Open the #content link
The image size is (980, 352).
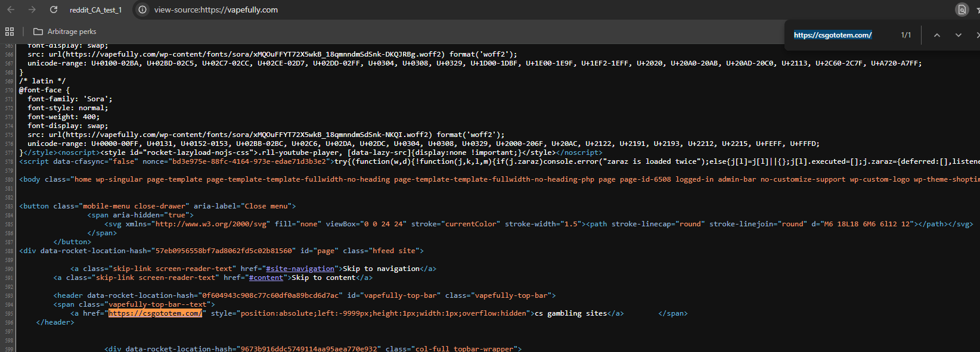pyautogui.click(x=266, y=278)
